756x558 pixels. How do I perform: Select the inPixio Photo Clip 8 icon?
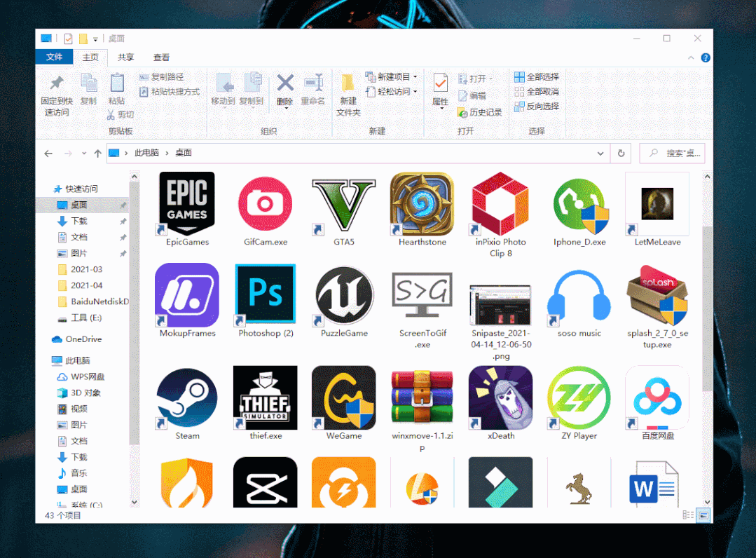coord(500,203)
